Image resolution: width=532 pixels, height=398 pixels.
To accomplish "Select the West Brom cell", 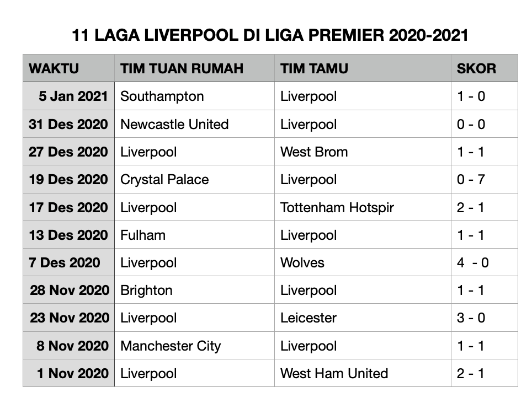I will pyautogui.click(x=314, y=152).
